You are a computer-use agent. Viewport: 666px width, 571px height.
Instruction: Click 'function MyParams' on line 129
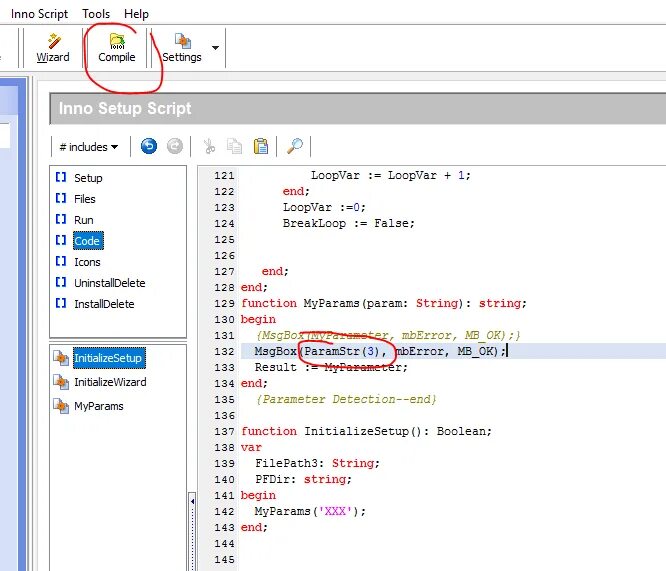point(300,303)
